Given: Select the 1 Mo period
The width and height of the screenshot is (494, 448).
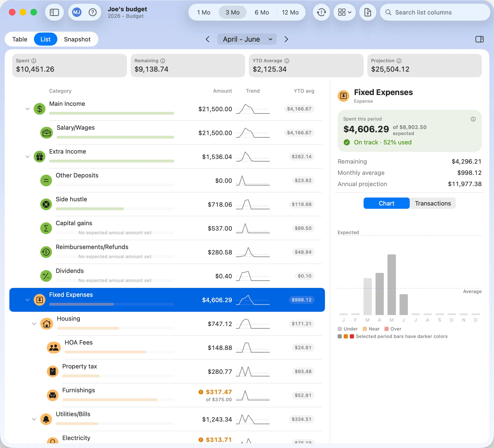Looking at the screenshot, I should tap(204, 12).
